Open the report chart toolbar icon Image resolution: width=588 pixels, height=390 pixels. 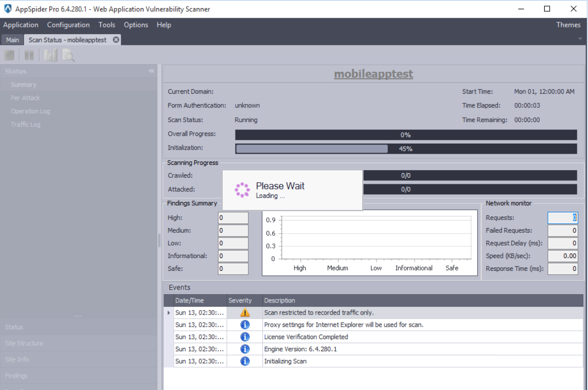click(x=51, y=55)
